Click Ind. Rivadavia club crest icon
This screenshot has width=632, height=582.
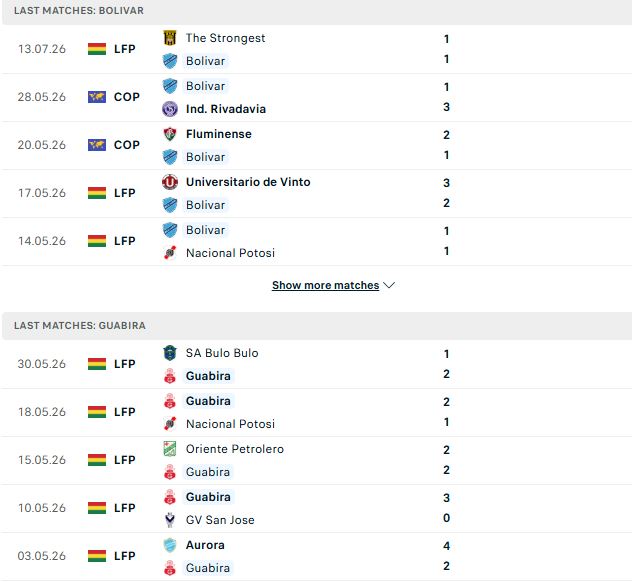(x=170, y=109)
